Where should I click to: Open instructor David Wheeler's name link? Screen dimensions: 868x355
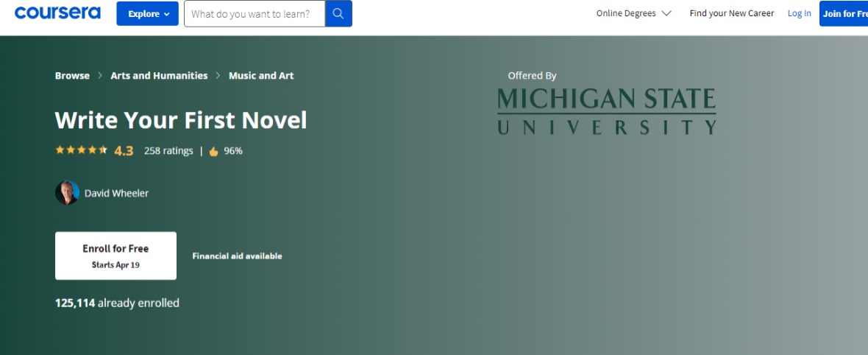coord(116,193)
